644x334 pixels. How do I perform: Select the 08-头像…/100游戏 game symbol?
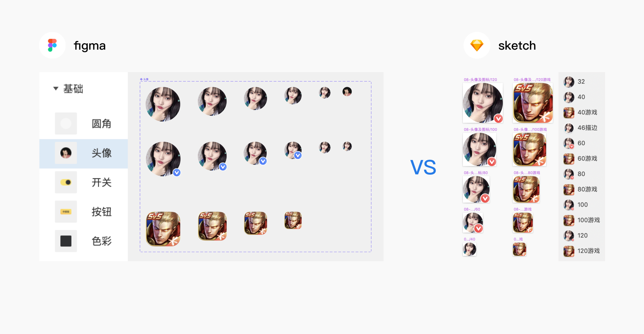tap(530, 150)
